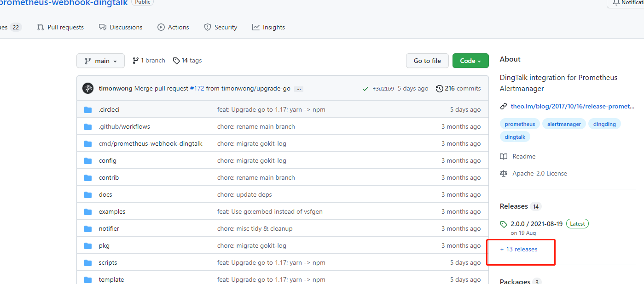Open the main branch dropdown
The height and width of the screenshot is (284, 644).
tap(100, 61)
